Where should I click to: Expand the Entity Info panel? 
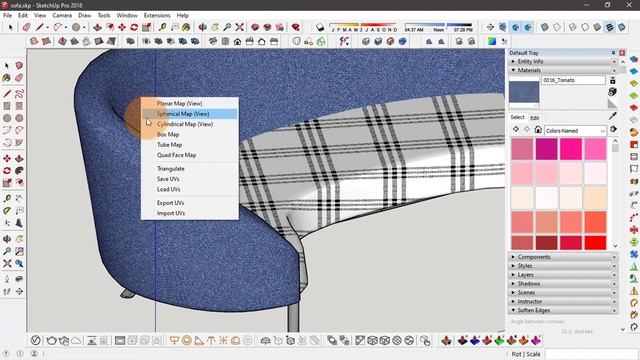coord(563,61)
